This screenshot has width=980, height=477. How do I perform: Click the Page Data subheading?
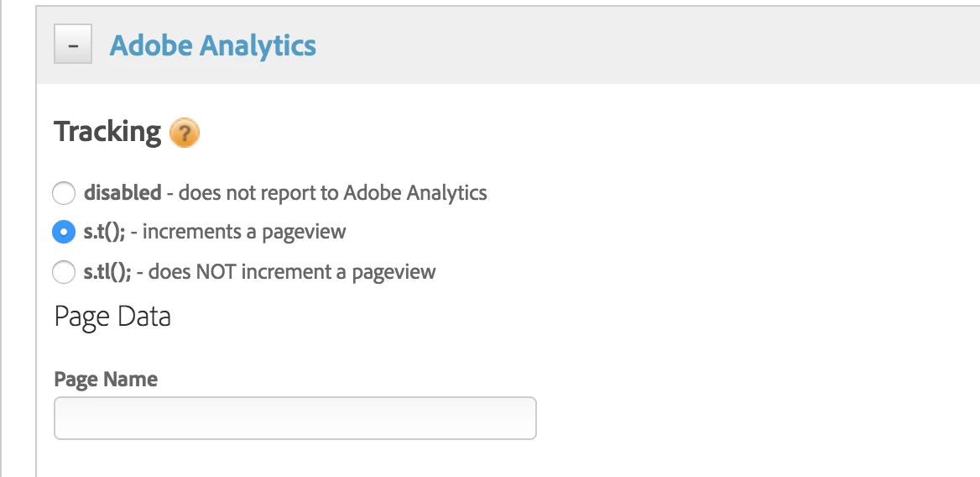pyautogui.click(x=112, y=317)
